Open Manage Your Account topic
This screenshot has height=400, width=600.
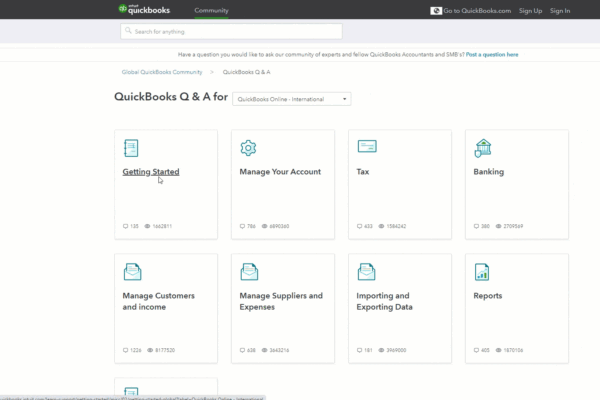pyautogui.click(x=280, y=172)
